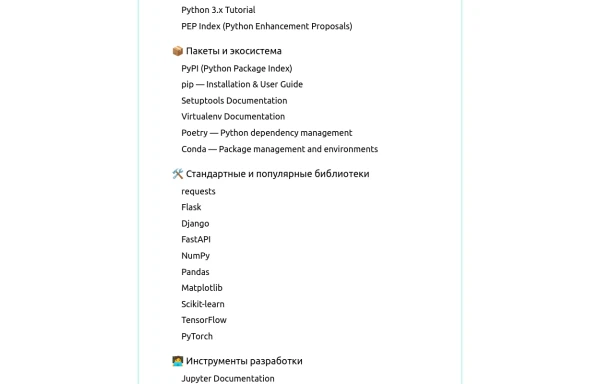
Task: Open Conda package management link
Action: tap(279, 149)
